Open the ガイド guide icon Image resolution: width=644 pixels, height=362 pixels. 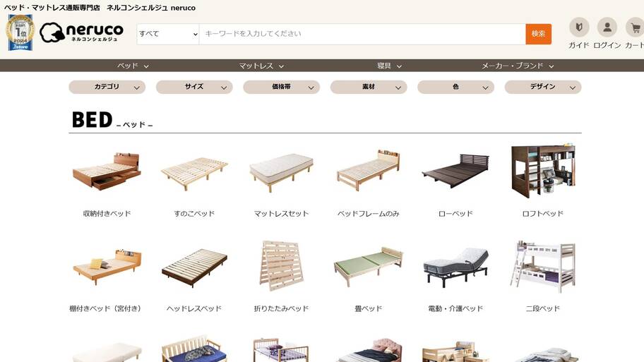click(579, 28)
